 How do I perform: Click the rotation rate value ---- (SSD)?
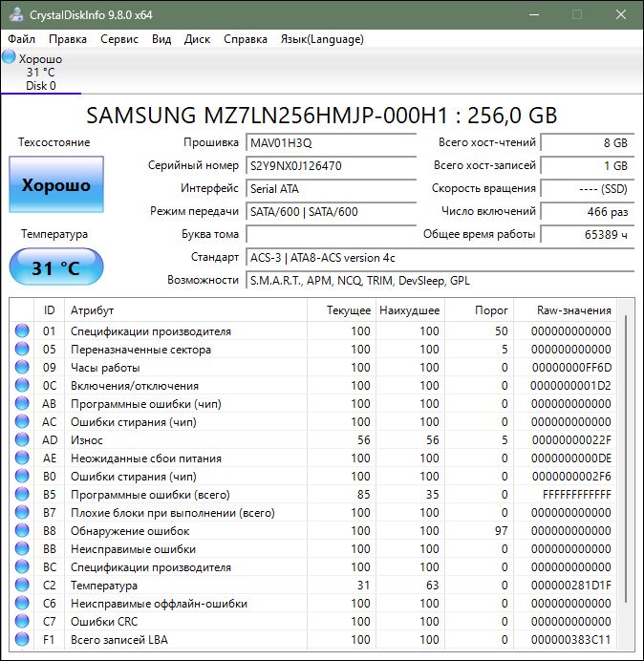click(x=587, y=188)
